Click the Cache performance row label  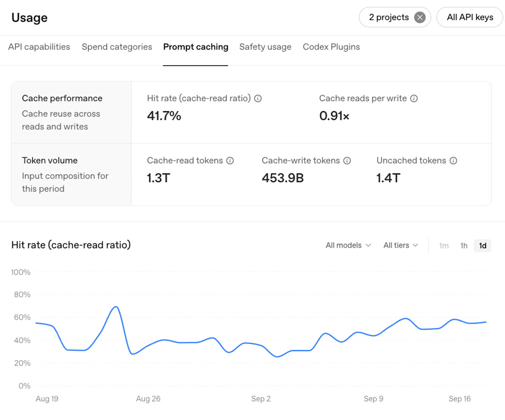62,98
